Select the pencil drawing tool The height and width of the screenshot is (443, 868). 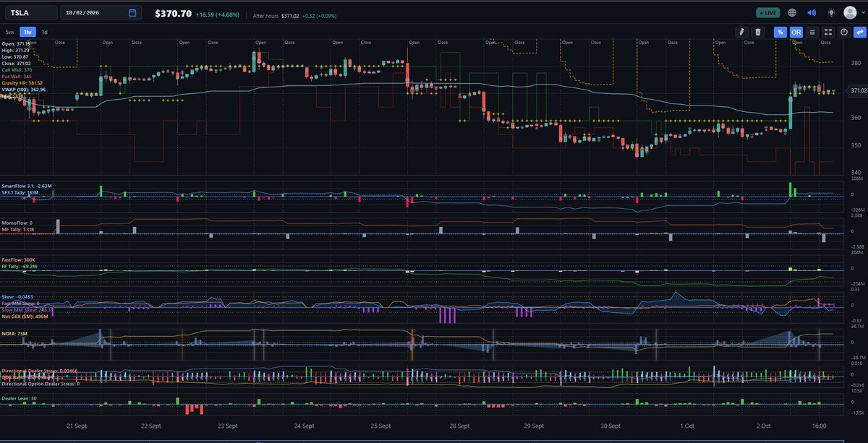(x=741, y=32)
